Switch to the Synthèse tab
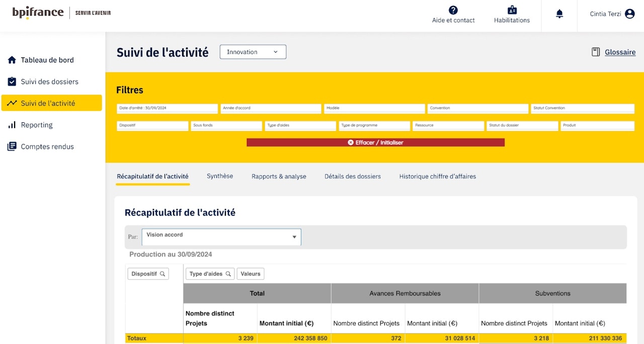 (x=220, y=176)
